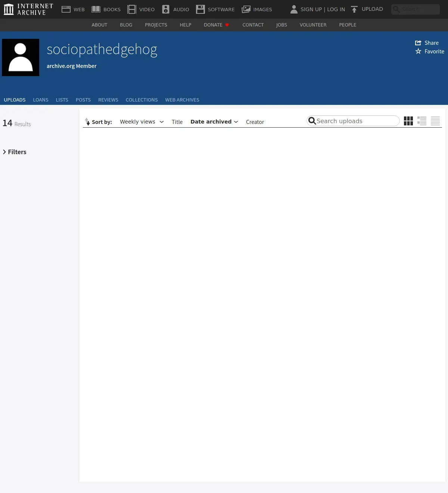Click the Upload arrow icon
Viewport: 448px width, 493px height.
point(354,9)
